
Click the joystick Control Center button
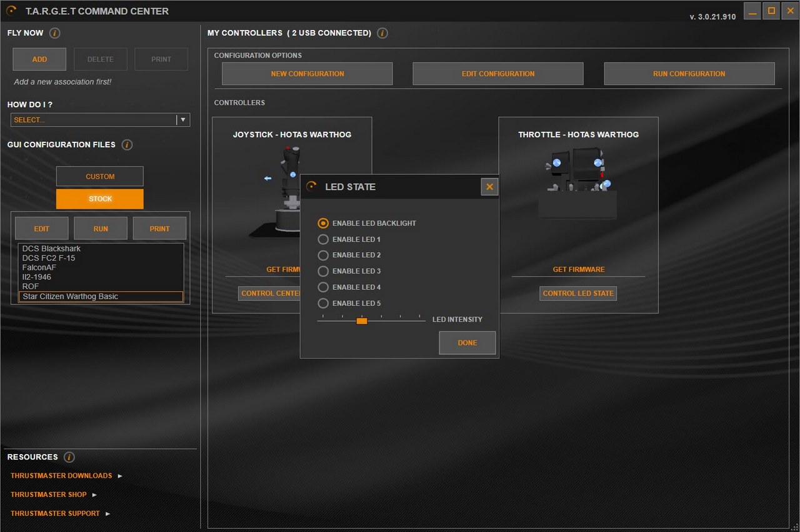click(269, 293)
